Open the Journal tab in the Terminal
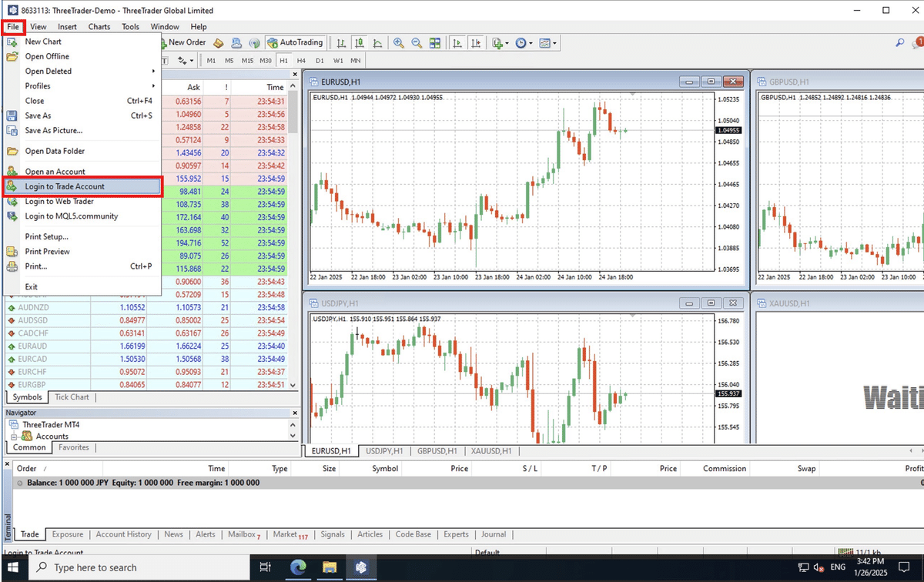Screen dimensions: 924x582 pyautogui.click(x=494, y=534)
